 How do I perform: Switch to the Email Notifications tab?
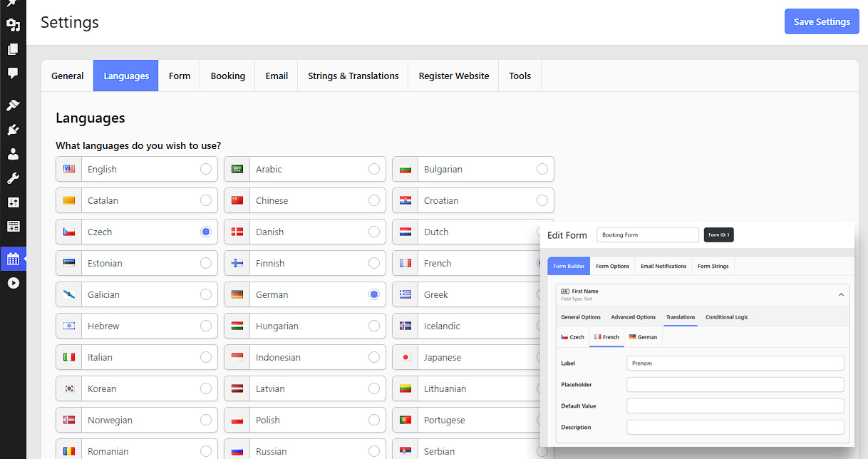click(663, 266)
